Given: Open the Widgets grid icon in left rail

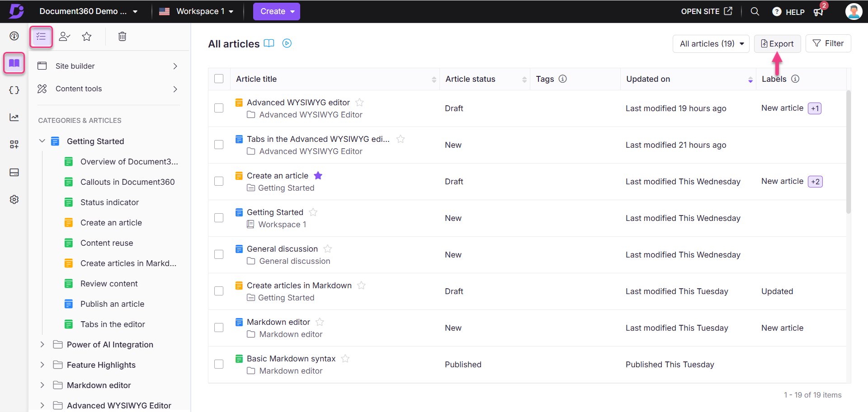Looking at the screenshot, I should [x=14, y=145].
